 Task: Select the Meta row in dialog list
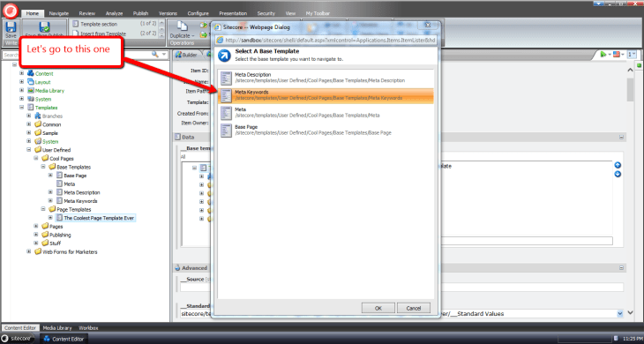326,113
